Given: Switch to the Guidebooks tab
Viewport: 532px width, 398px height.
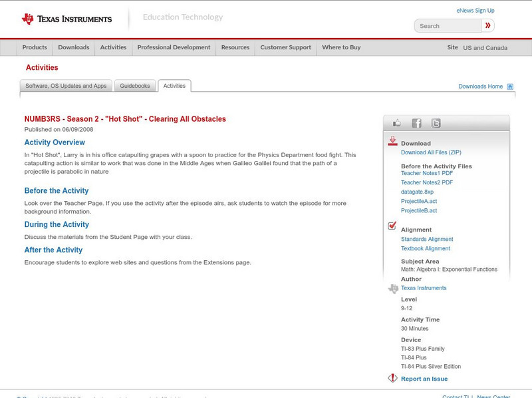Looking at the screenshot, I should coord(135,86).
